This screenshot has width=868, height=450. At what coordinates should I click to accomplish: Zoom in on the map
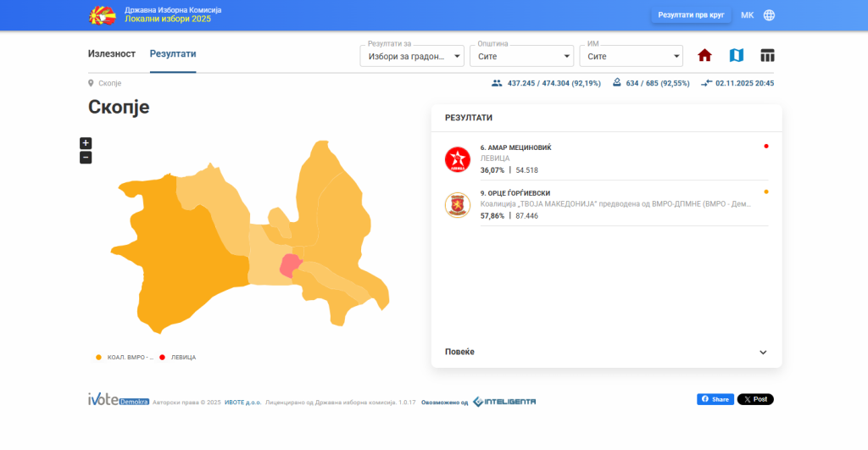tap(86, 143)
